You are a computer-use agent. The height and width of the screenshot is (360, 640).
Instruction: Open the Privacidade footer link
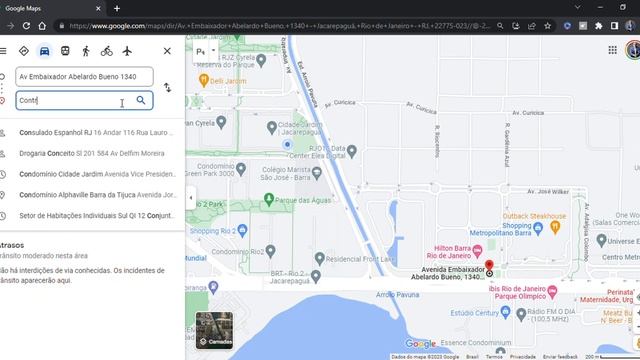[522, 357]
